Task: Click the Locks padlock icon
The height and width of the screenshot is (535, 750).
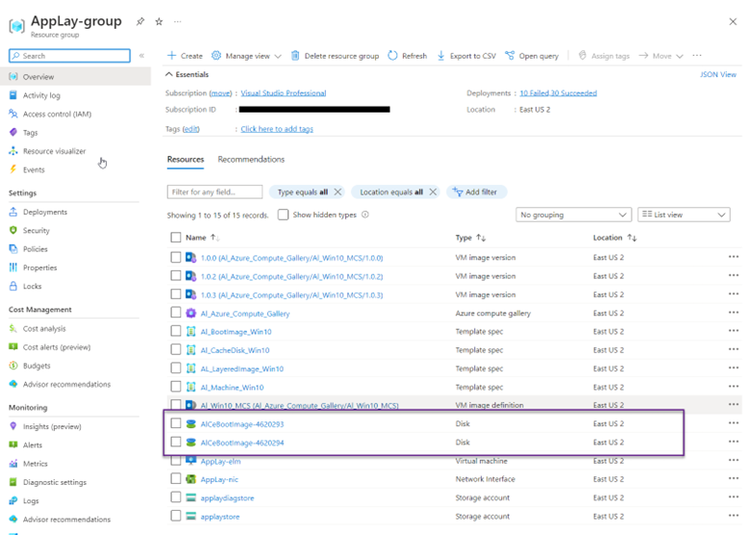Action: click(x=13, y=286)
